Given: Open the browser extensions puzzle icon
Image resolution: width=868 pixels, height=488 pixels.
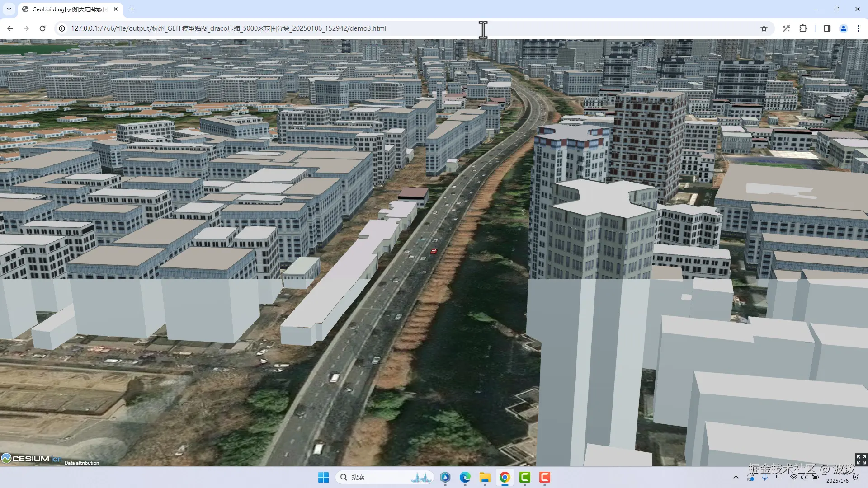Looking at the screenshot, I should [803, 28].
